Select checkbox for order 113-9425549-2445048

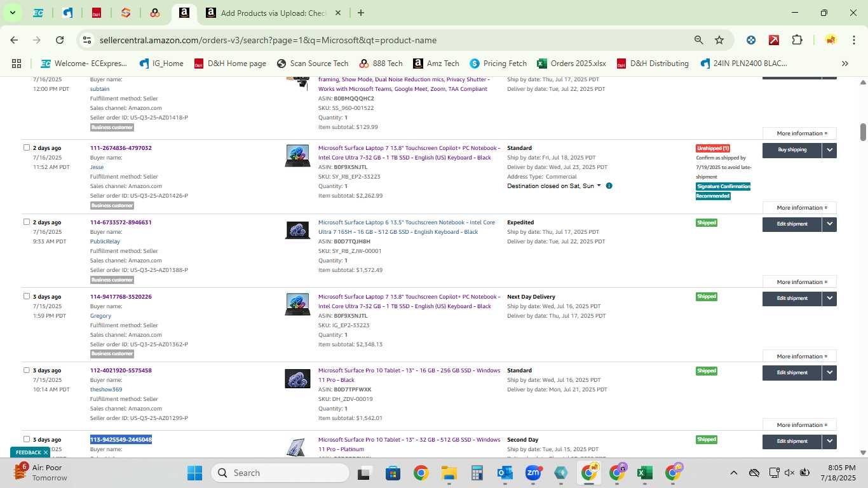coord(27,439)
